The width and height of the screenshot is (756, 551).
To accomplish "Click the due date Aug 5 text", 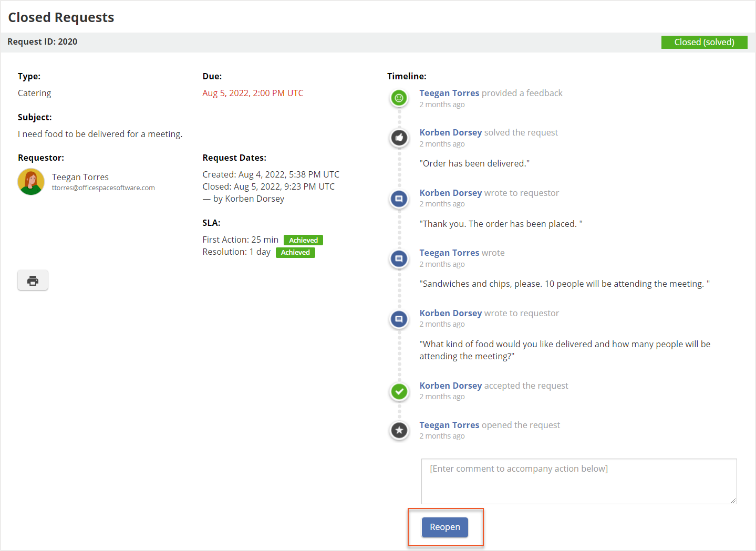I will (253, 93).
